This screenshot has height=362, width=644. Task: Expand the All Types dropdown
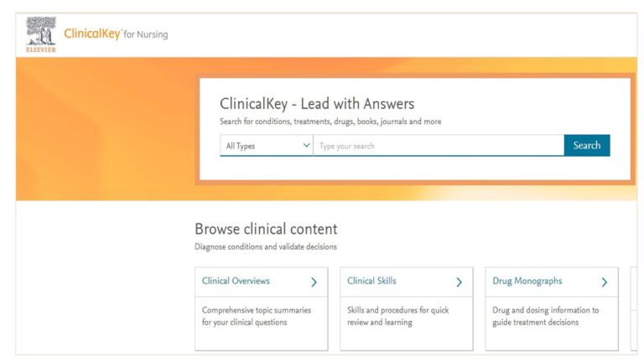point(267,146)
